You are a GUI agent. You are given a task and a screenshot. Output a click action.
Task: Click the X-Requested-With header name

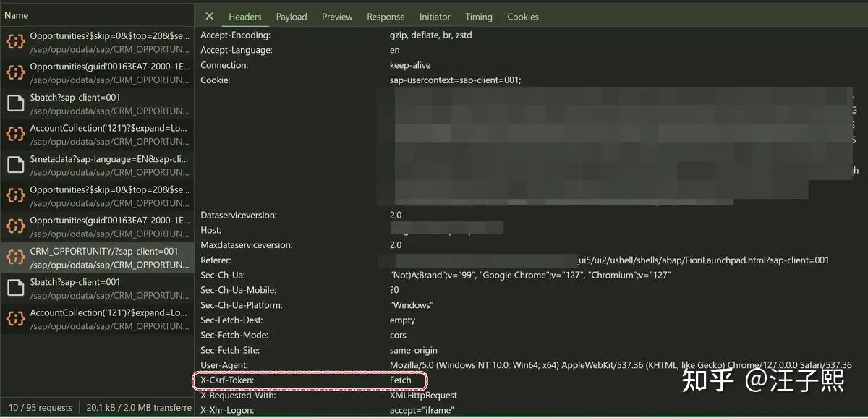click(x=238, y=395)
